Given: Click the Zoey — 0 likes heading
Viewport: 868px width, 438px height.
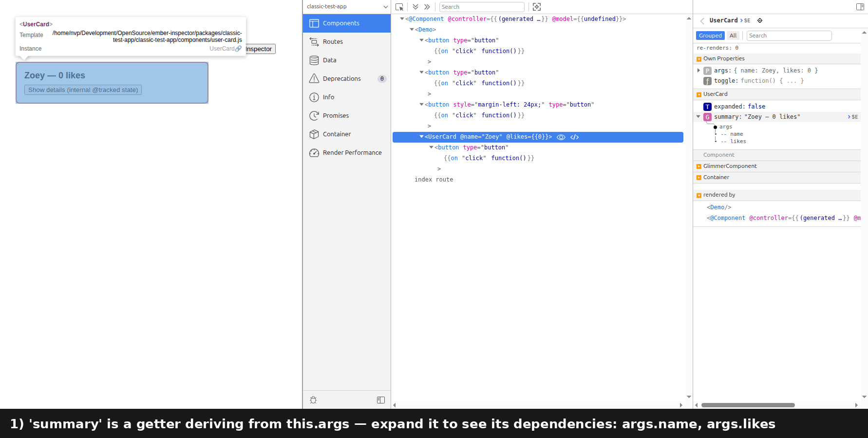Looking at the screenshot, I should pos(55,75).
